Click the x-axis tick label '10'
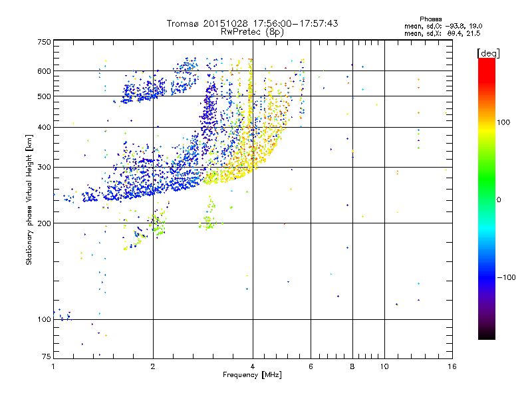Viewport: 532px width, 399px height. 384,366
